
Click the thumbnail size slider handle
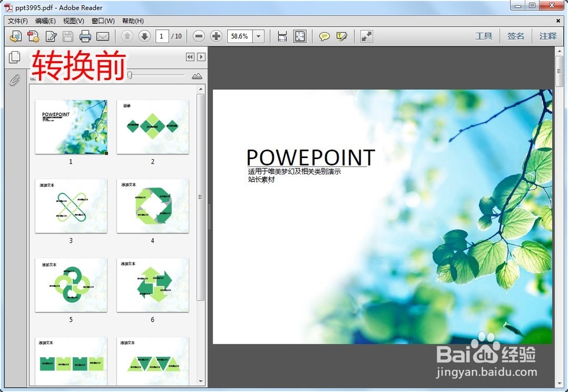coord(130,75)
